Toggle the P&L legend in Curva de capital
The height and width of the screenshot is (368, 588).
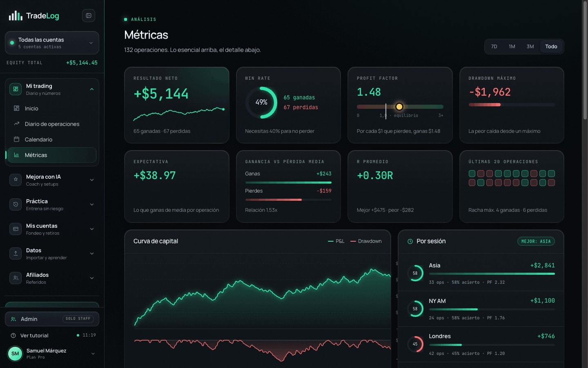click(336, 241)
